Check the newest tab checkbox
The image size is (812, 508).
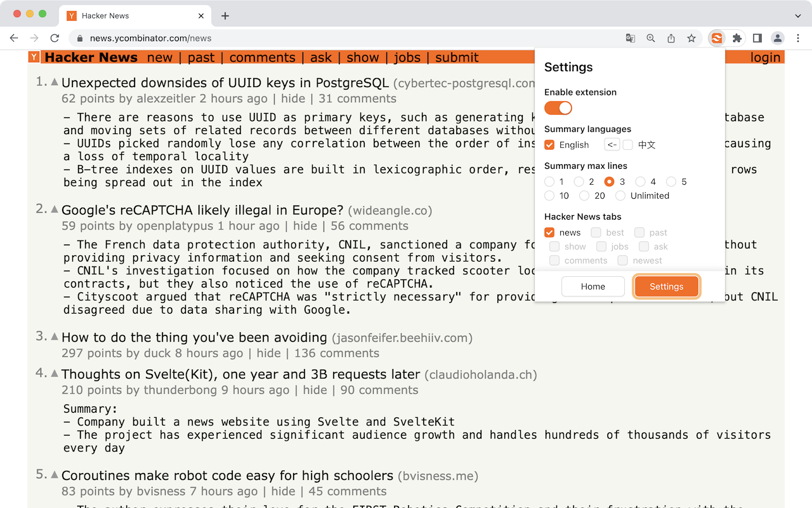pos(622,260)
